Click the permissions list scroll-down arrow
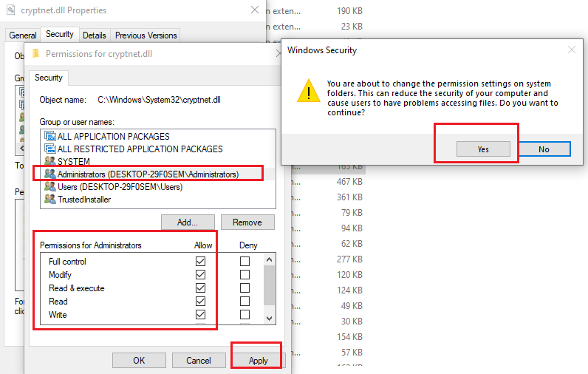Viewport: 588px width, 374px height. pyautogui.click(x=269, y=319)
